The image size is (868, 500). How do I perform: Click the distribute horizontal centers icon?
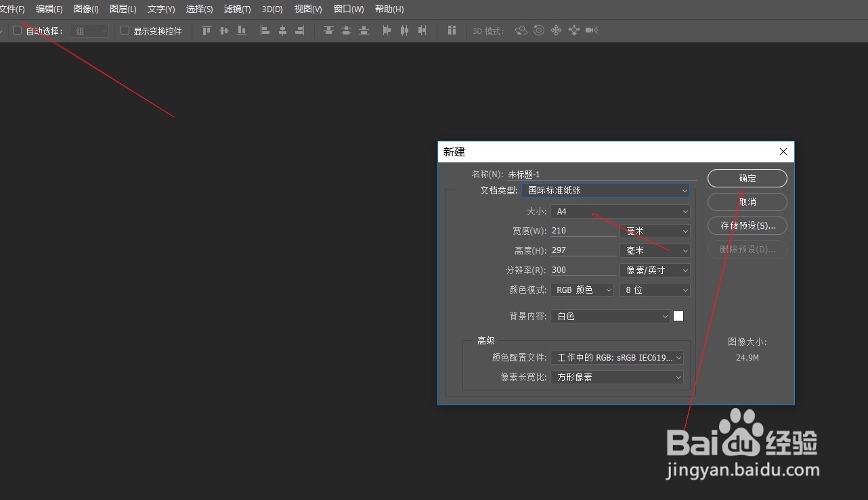[405, 30]
